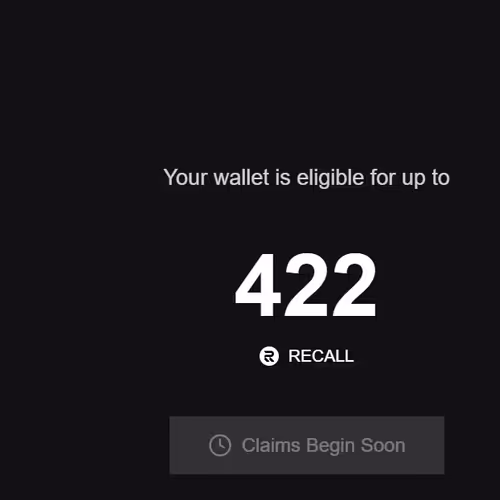Click the word "Soon" on the disabled button
This screenshot has height=500, width=500.
[x=383, y=445]
